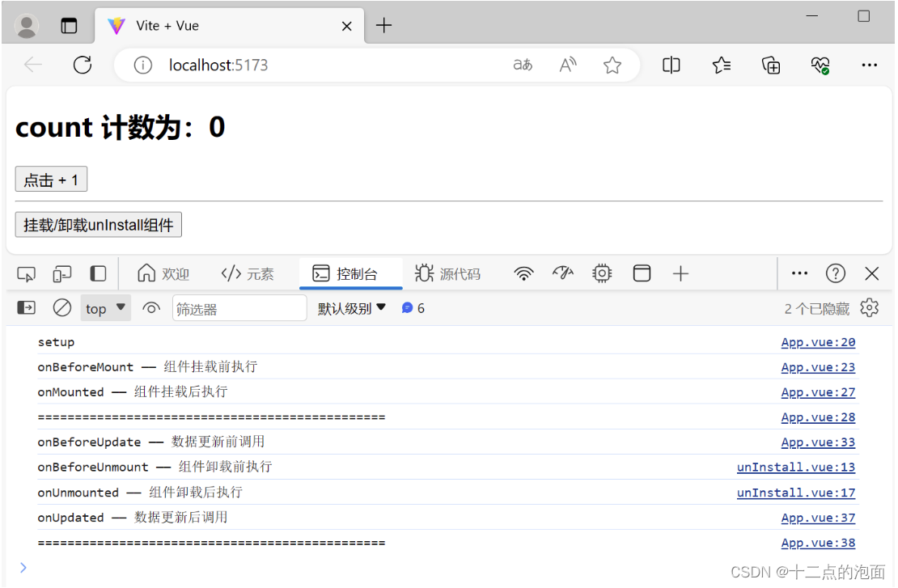Screen dimensions: 898x588
Task: Open the App.vue:20 source link
Action: tap(818, 341)
